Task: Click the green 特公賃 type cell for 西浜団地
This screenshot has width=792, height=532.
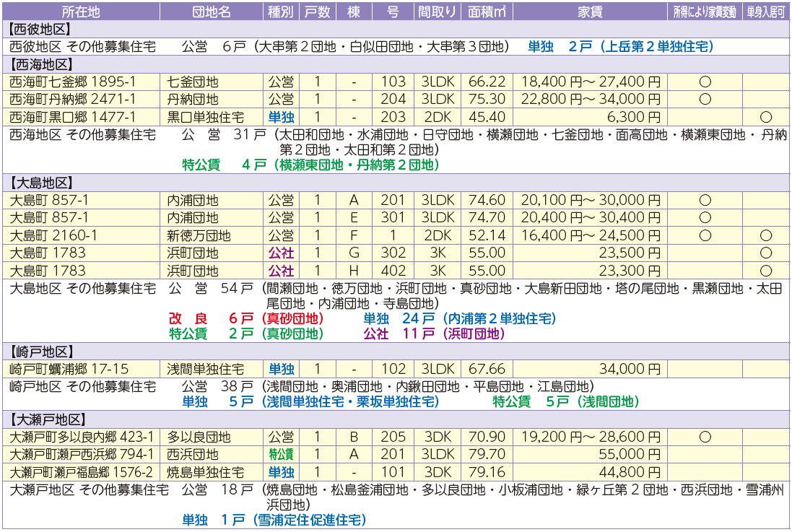Action: coord(281,455)
